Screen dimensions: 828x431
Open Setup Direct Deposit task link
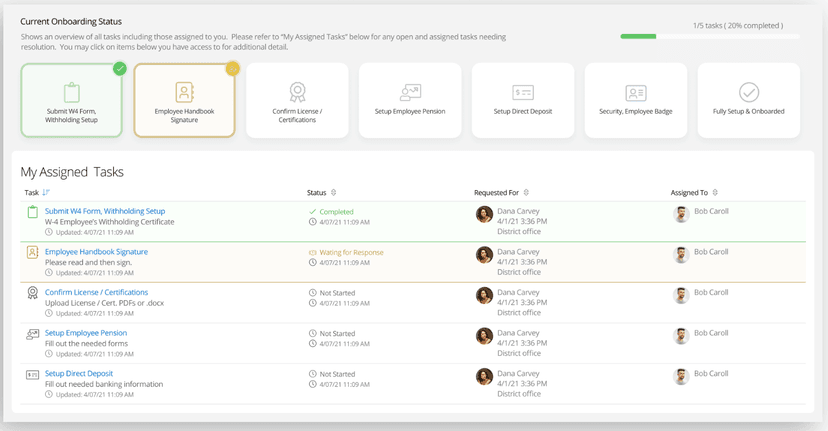[79, 373]
